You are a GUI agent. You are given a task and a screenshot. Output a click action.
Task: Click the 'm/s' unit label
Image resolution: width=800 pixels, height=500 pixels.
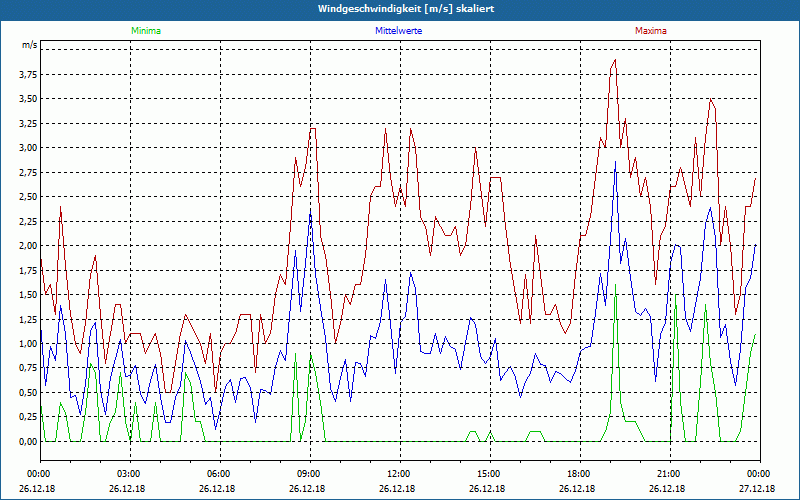[30, 45]
